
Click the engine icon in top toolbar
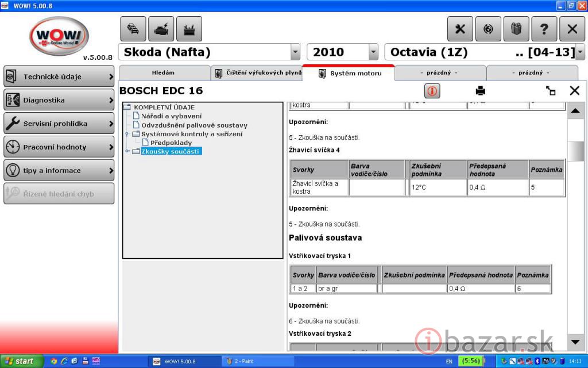point(161,29)
